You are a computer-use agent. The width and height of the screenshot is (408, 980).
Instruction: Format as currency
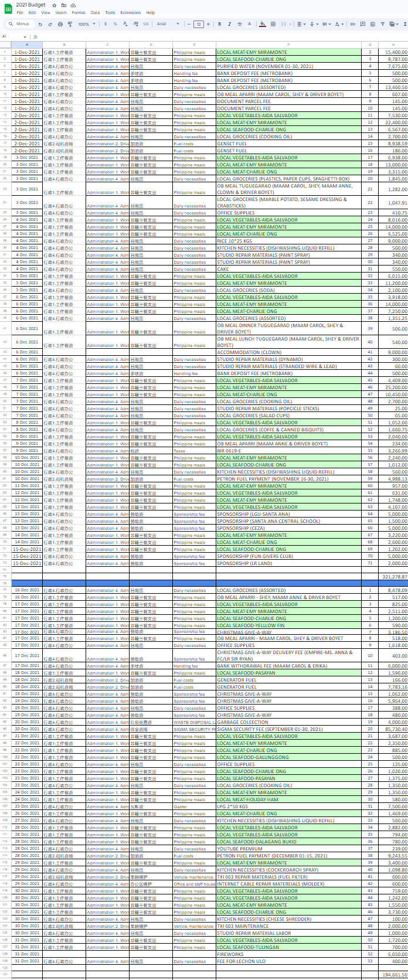click(x=105, y=24)
